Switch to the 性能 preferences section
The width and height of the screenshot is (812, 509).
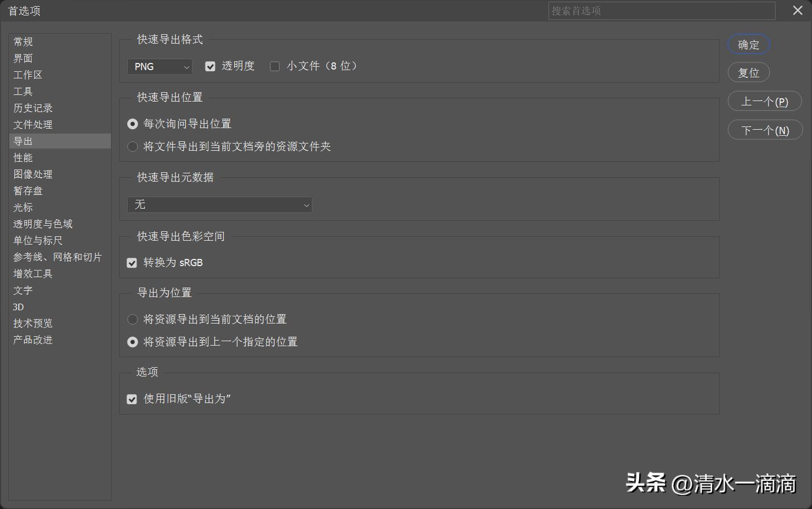[x=23, y=157]
